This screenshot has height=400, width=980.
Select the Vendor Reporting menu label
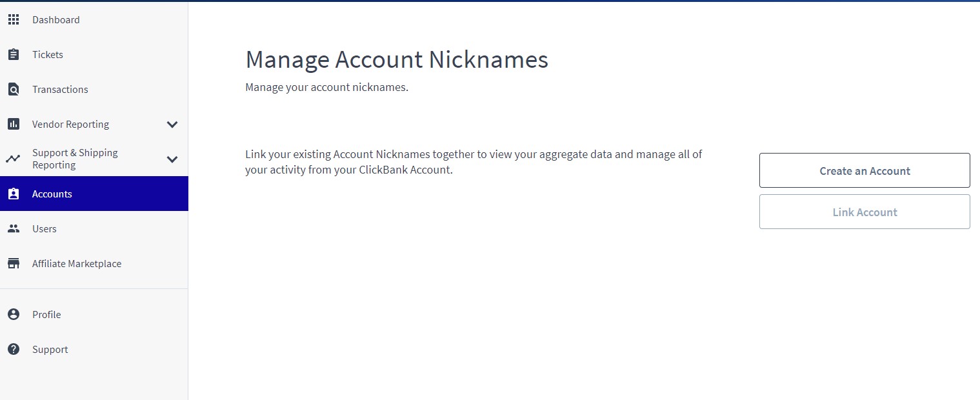tap(70, 125)
